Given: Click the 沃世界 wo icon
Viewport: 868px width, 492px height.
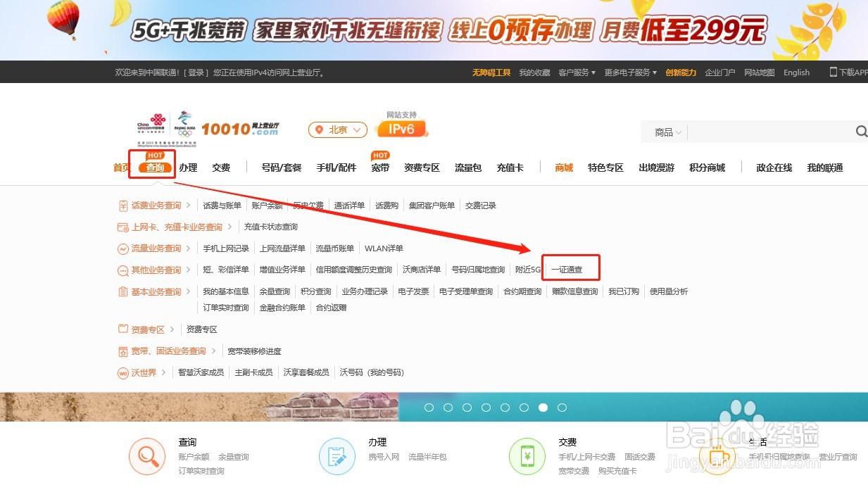Looking at the screenshot, I should click(x=123, y=373).
